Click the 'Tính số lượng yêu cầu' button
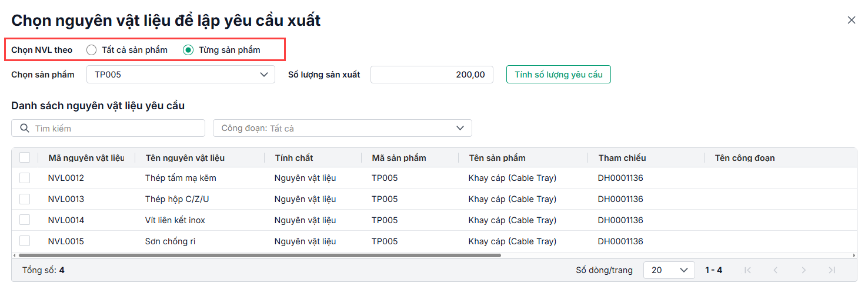Image resolution: width=868 pixels, height=303 pixels. (x=558, y=75)
